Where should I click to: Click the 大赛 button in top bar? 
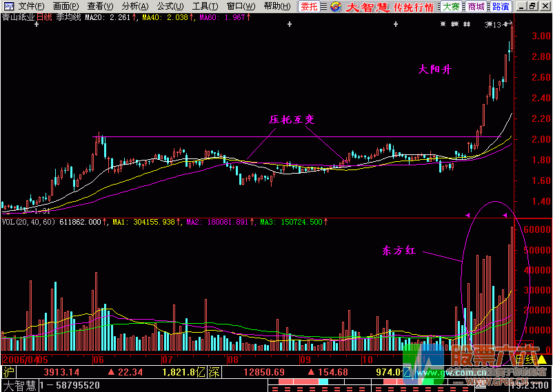pyautogui.click(x=451, y=6)
